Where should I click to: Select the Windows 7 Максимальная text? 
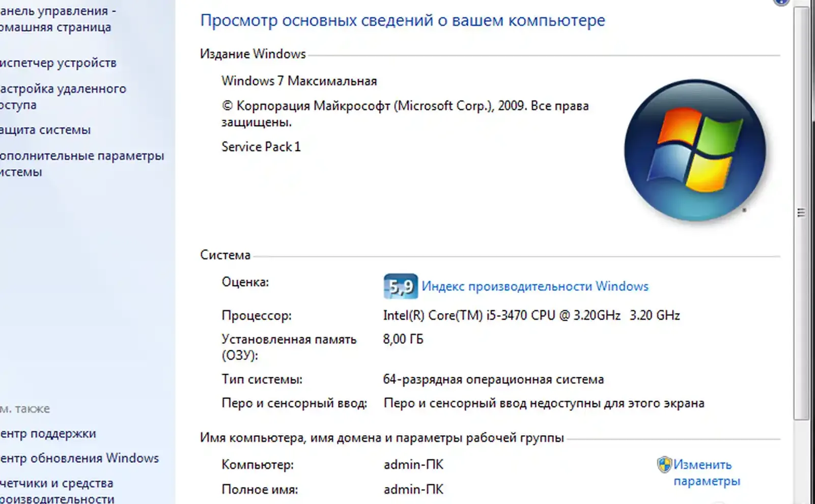[299, 81]
